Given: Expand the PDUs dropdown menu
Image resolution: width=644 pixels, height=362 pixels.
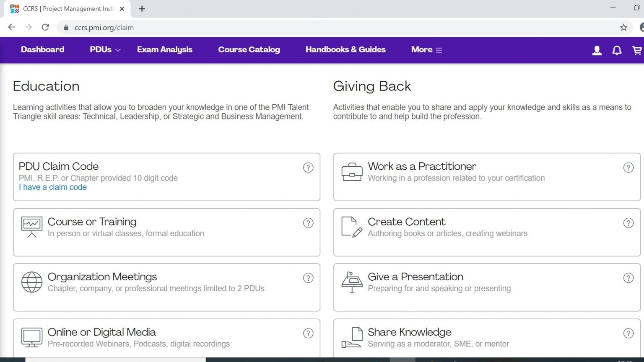Looking at the screenshot, I should tap(105, 49).
